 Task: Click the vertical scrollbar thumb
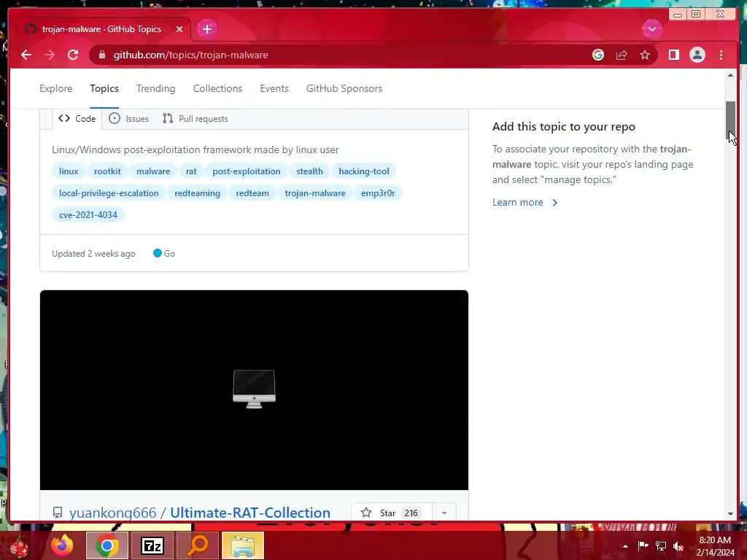tap(731, 120)
